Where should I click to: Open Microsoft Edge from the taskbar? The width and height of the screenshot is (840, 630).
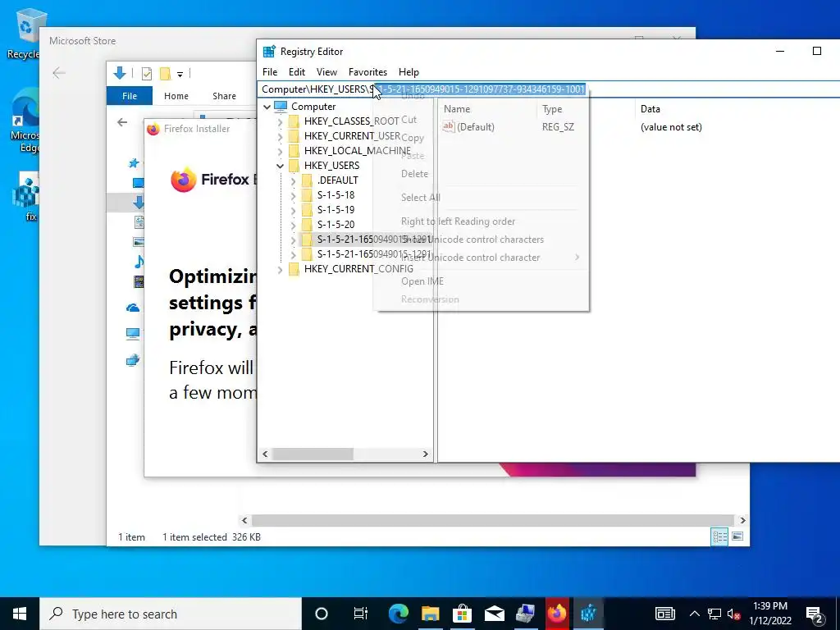point(398,614)
